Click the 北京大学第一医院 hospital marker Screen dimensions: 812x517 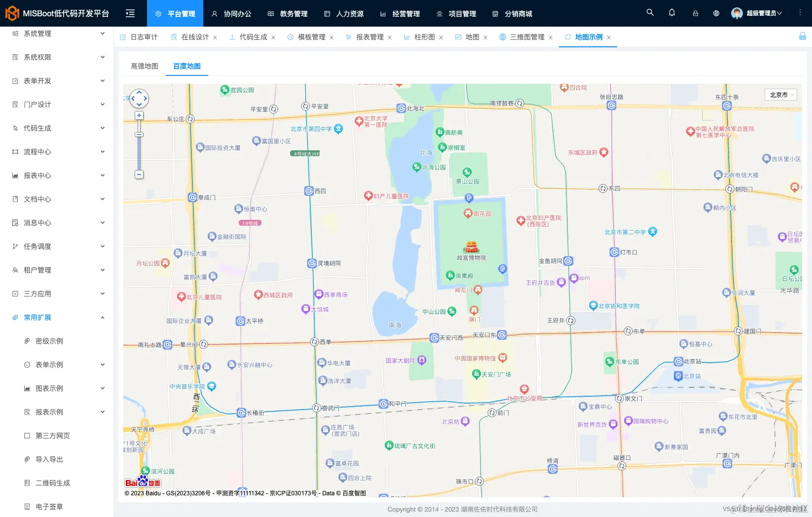pos(359,121)
